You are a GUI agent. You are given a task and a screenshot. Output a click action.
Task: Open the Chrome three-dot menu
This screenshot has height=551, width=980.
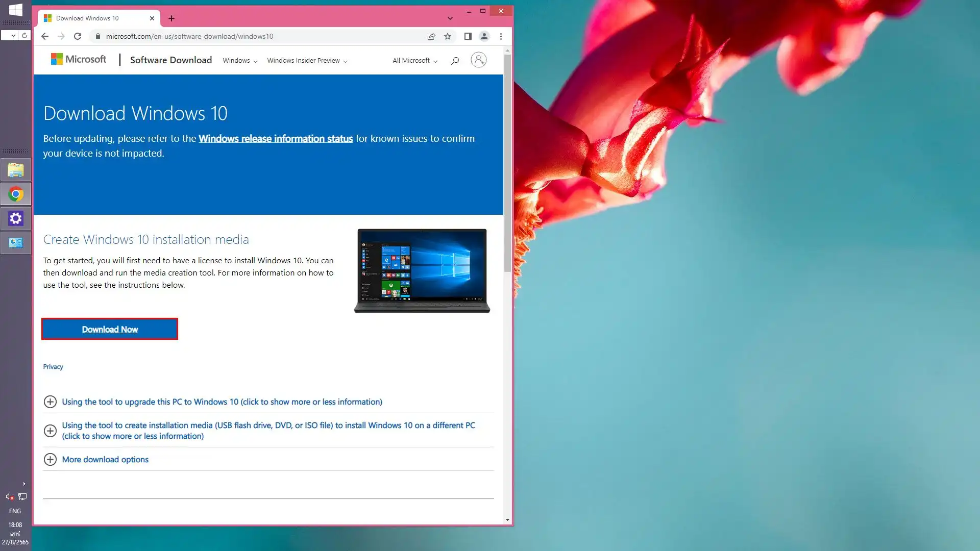(501, 36)
